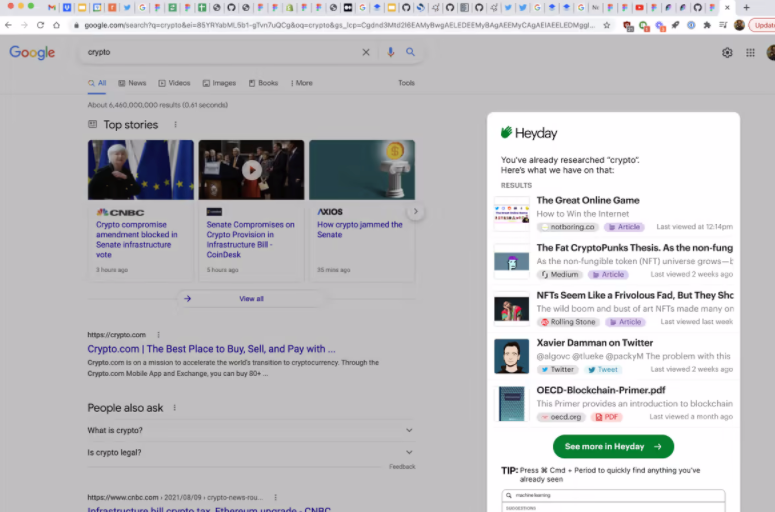Expand the Is crypto legal? question
Viewport: 775px width, 512px height.
click(x=251, y=452)
